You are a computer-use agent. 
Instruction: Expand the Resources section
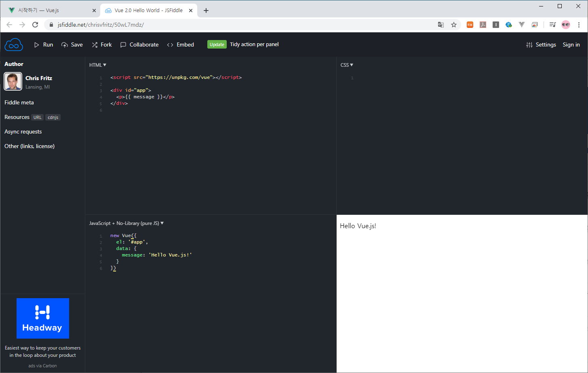pyautogui.click(x=17, y=117)
